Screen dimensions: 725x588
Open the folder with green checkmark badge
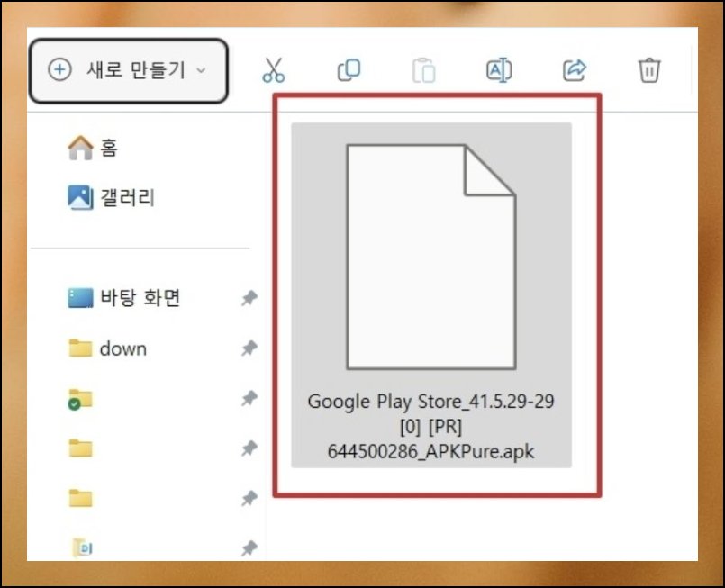coord(80,399)
